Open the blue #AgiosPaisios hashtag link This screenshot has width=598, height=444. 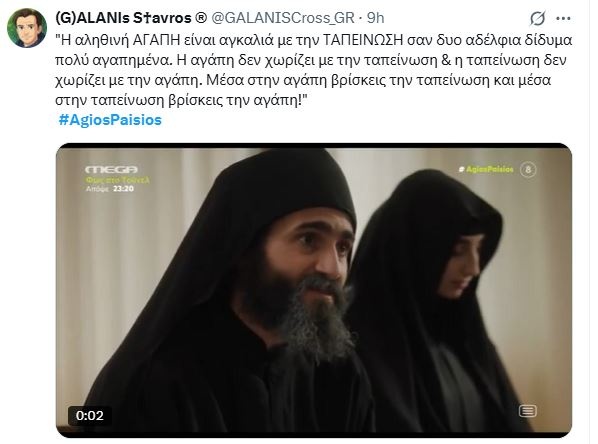110,120
